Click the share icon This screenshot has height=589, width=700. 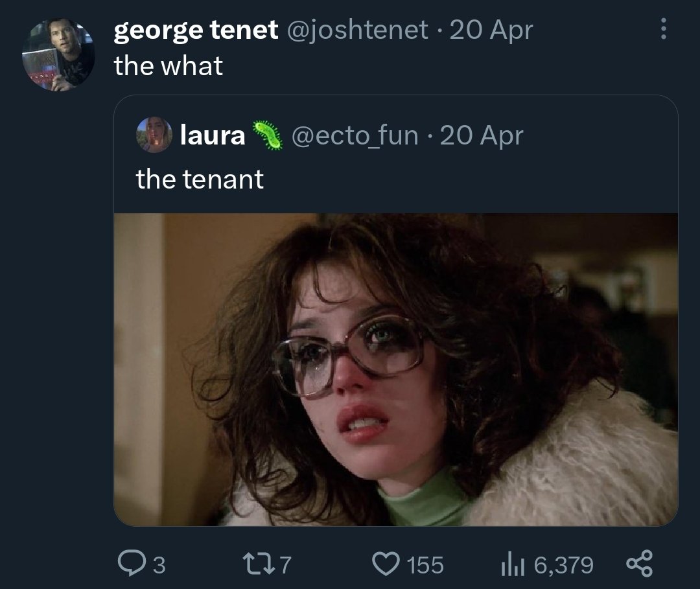coord(639,564)
